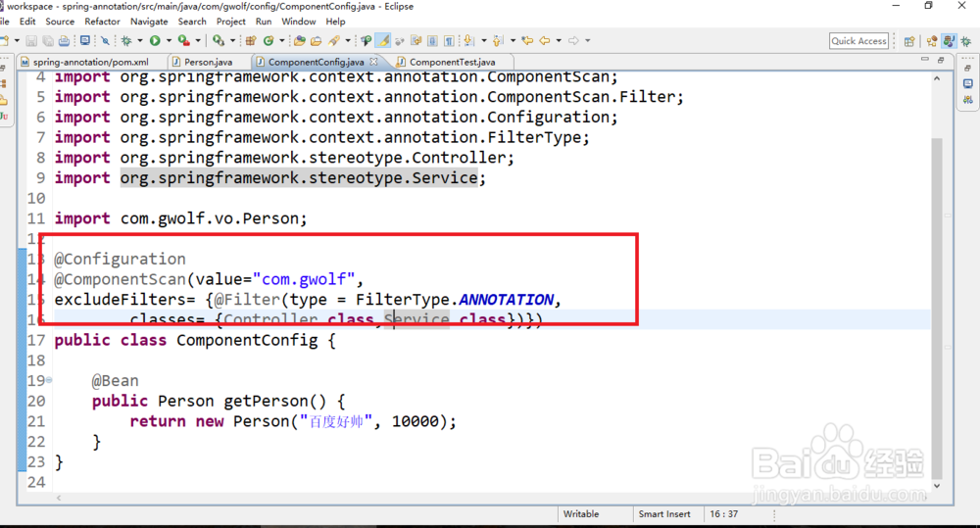Open the Search dropdown arrow
Image resolution: width=980 pixels, height=528 pixels.
(x=348, y=40)
